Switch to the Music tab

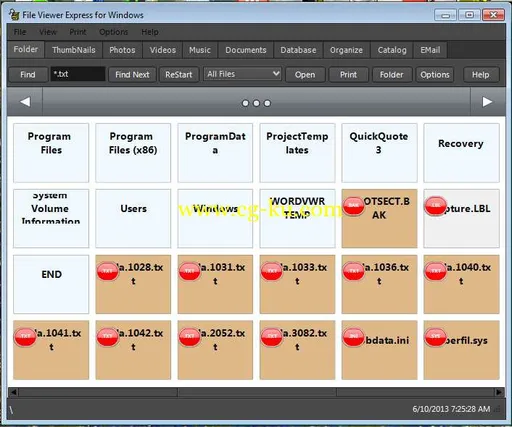(200, 50)
